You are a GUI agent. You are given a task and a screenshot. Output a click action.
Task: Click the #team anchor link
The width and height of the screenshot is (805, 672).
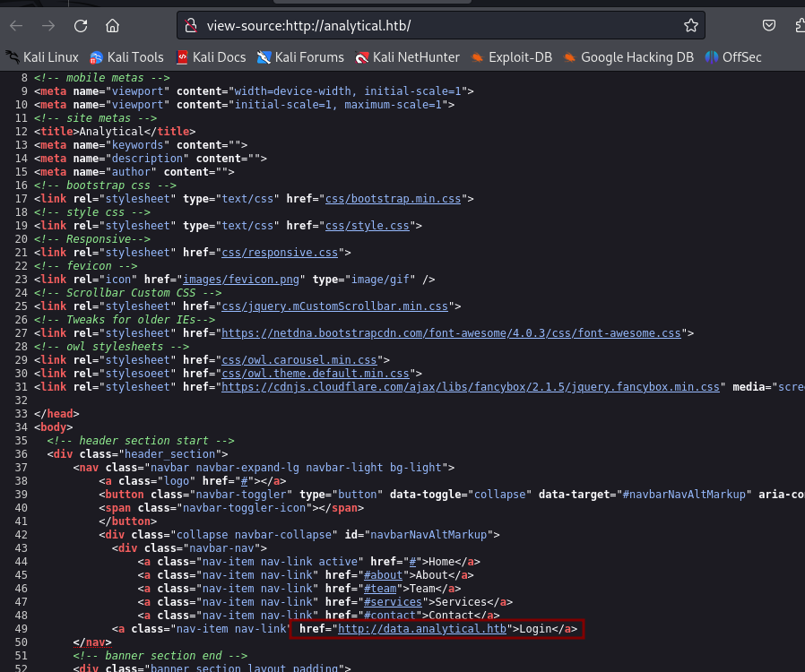[380, 589]
